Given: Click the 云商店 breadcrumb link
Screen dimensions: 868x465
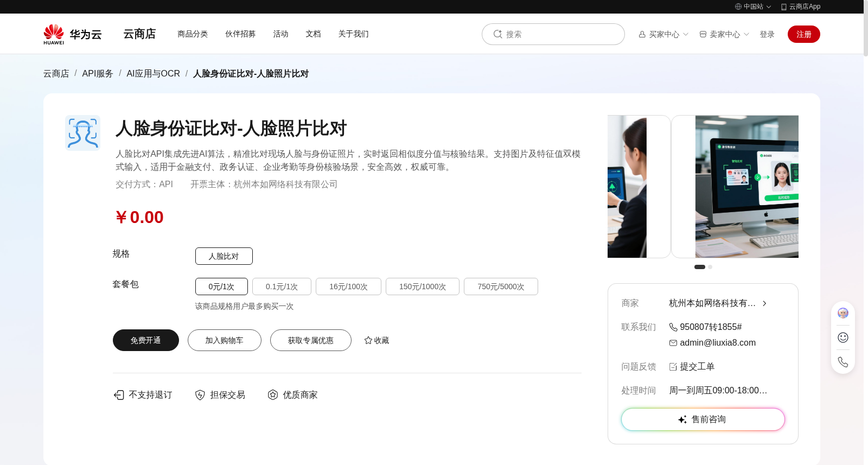Looking at the screenshot, I should [x=56, y=74].
